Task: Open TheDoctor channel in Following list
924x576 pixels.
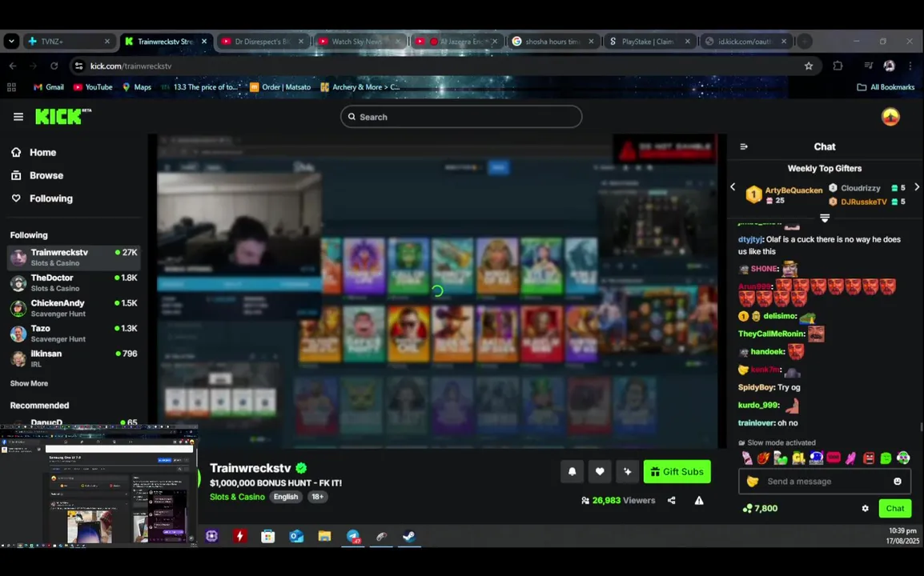Action: pos(74,283)
